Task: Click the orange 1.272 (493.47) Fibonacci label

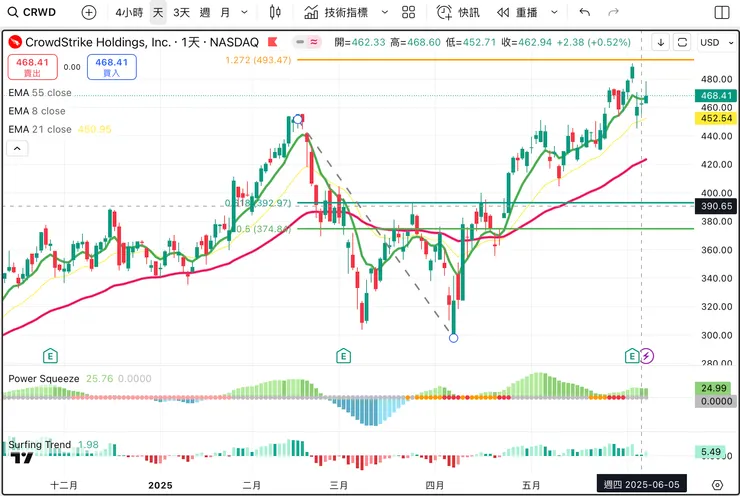Action: click(258, 60)
